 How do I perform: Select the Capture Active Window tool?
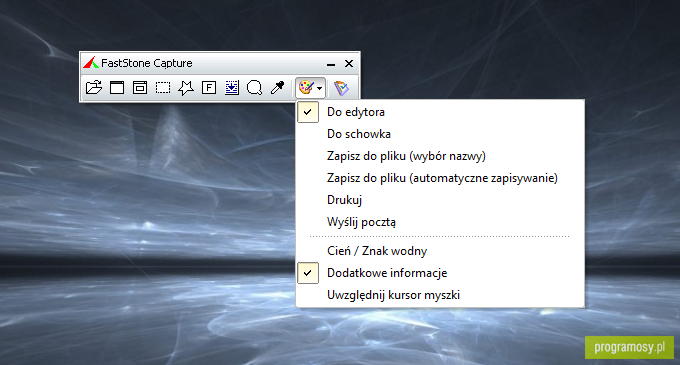[117, 88]
